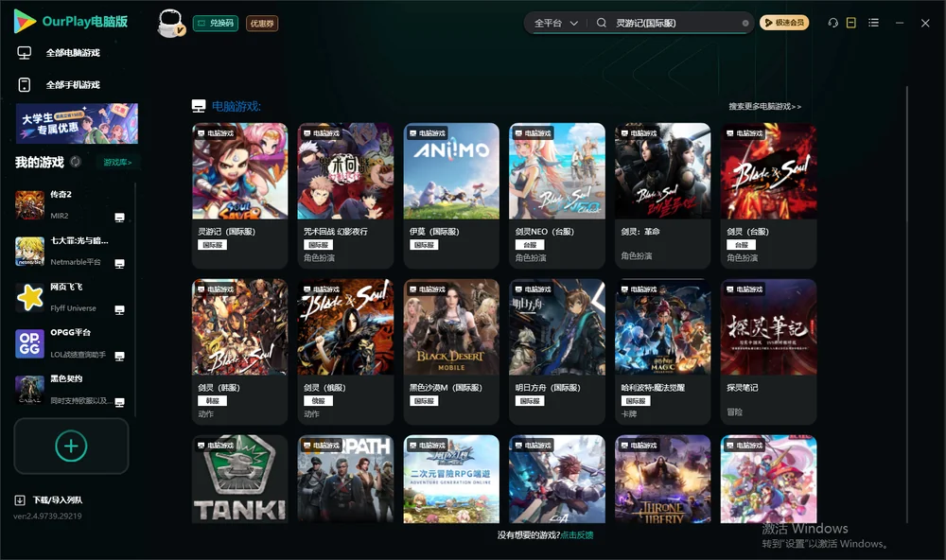Image resolution: width=946 pixels, height=560 pixels.
Task: Click 搜索更多电脑游戏>> link
Action: tap(764, 106)
